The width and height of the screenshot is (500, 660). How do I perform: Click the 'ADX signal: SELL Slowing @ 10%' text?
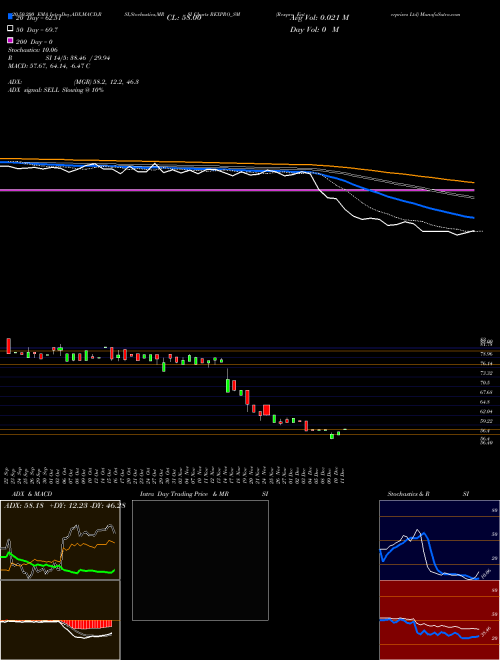pos(56,90)
